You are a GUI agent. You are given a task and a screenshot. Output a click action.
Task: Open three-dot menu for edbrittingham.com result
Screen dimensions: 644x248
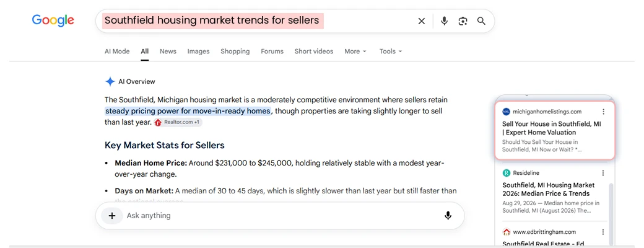tap(603, 231)
